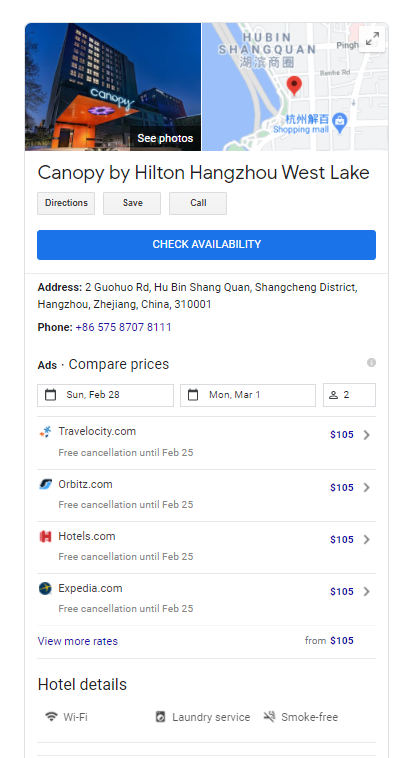Click the Travelocity.com logo icon

click(45, 431)
